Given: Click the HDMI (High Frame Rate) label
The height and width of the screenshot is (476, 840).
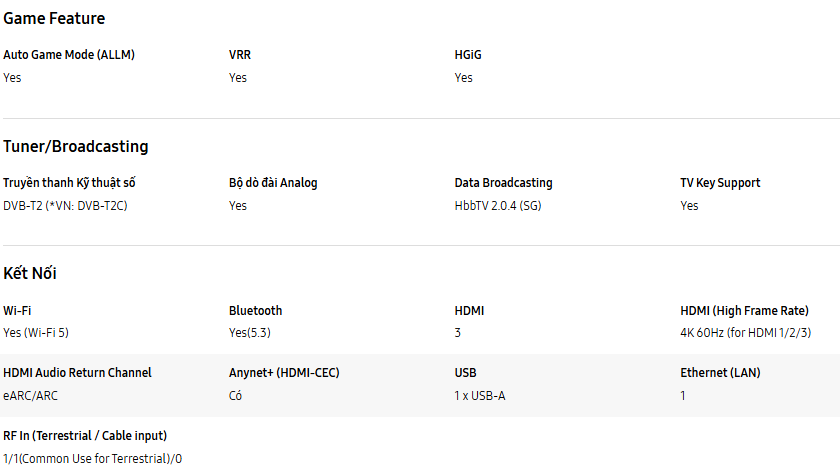Looking at the screenshot, I should pos(746,311).
